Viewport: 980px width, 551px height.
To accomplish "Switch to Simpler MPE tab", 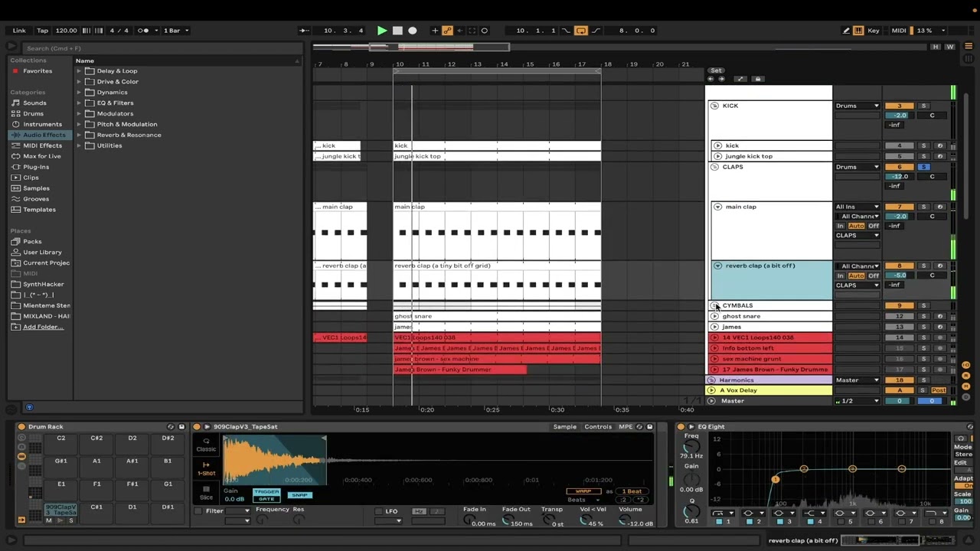I will 626,427.
